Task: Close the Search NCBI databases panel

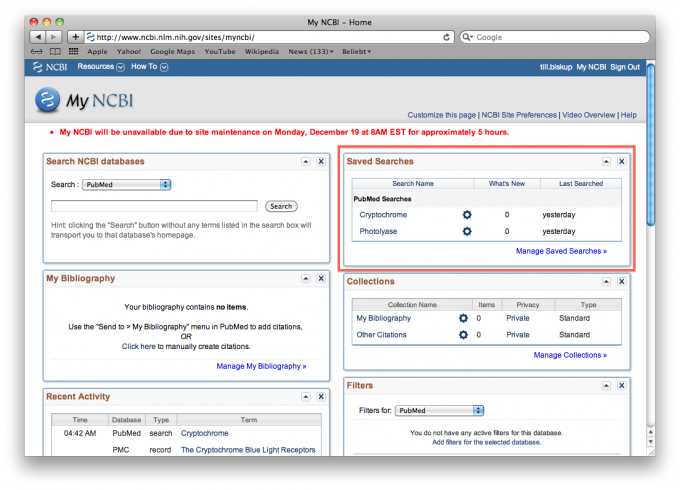Action: (321, 161)
